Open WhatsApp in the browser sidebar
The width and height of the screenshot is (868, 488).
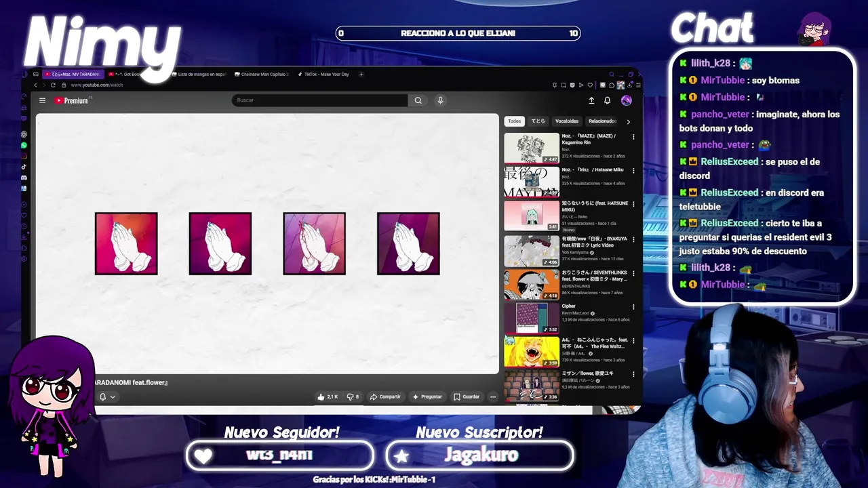coord(24,145)
